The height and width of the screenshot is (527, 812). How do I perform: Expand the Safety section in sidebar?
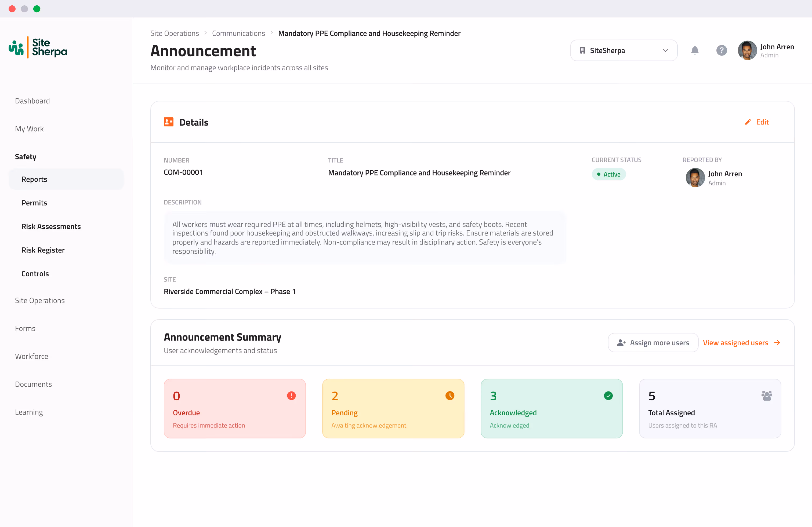26,157
